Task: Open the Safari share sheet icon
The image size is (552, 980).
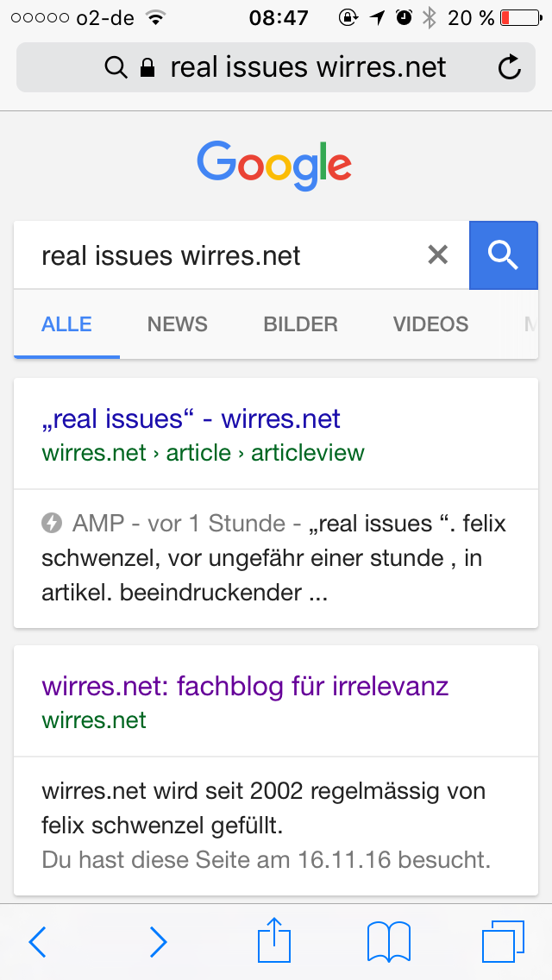Action: coord(274,939)
